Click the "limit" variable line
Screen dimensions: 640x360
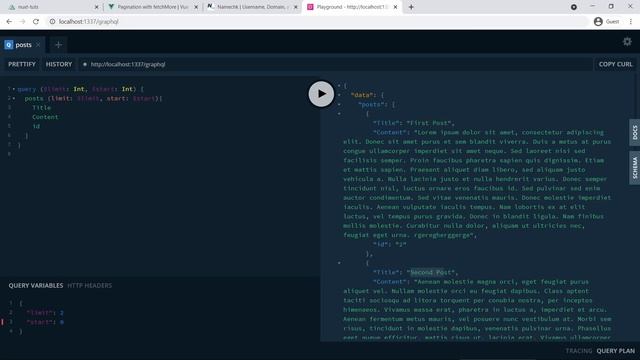[45, 313]
